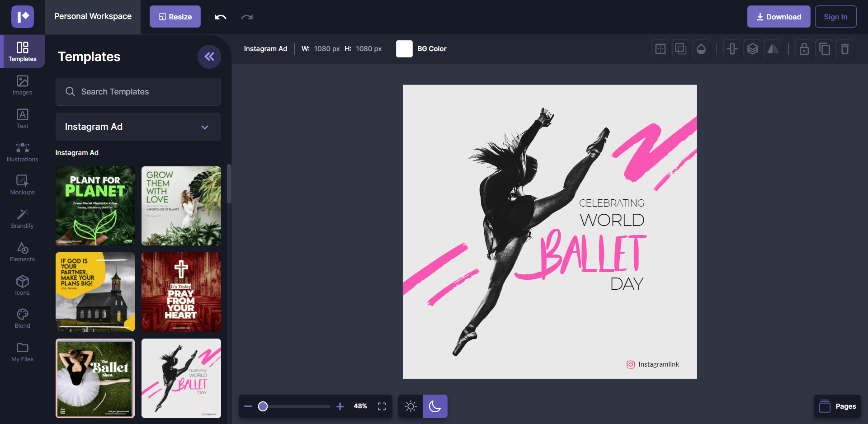This screenshot has width=868, height=424.
Task: Open the Pages panel
Action: pyautogui.click(x=837, y=406)
